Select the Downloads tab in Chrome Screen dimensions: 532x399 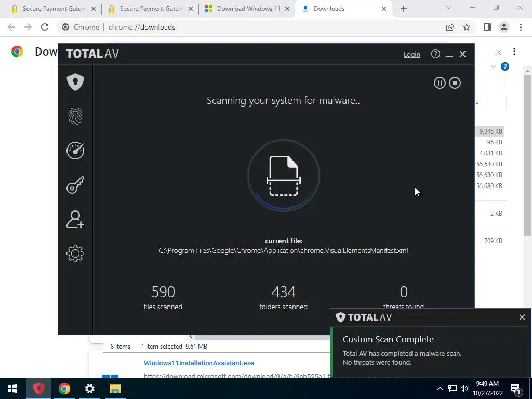tap(343, 9)
